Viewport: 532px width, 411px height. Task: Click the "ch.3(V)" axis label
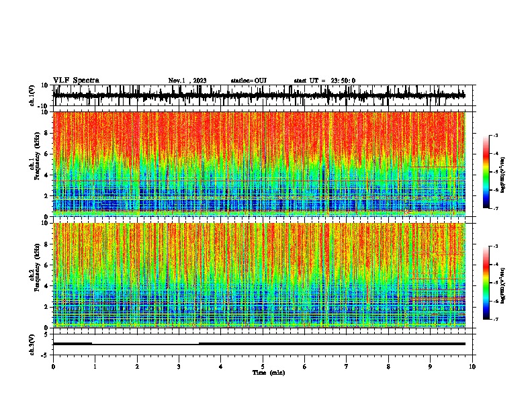[32, 345]
